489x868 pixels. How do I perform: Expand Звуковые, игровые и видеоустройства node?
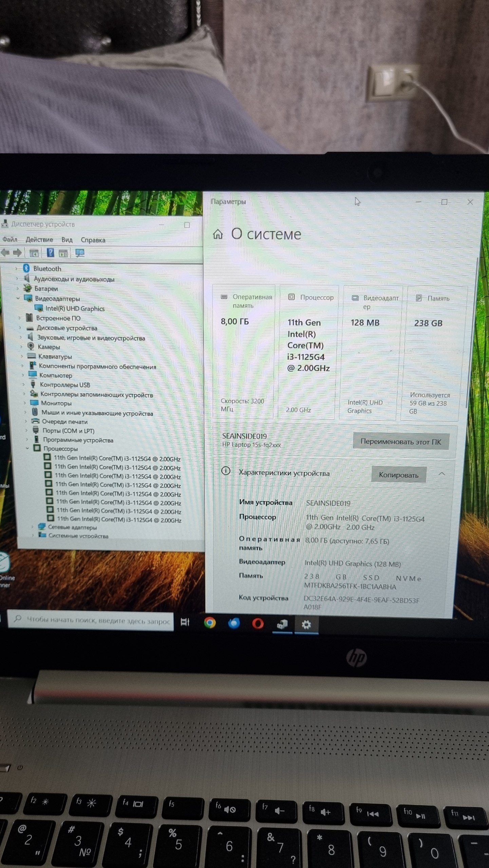21,337
